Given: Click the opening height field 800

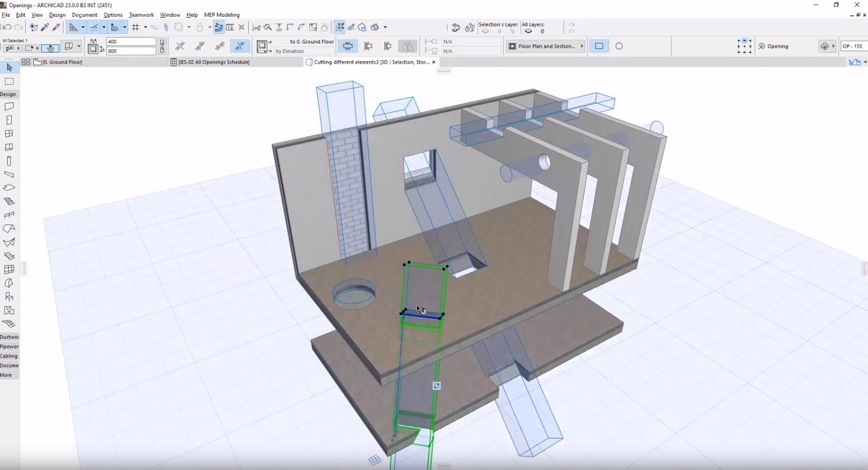Looking at the screenshot, I should (131, 51).
